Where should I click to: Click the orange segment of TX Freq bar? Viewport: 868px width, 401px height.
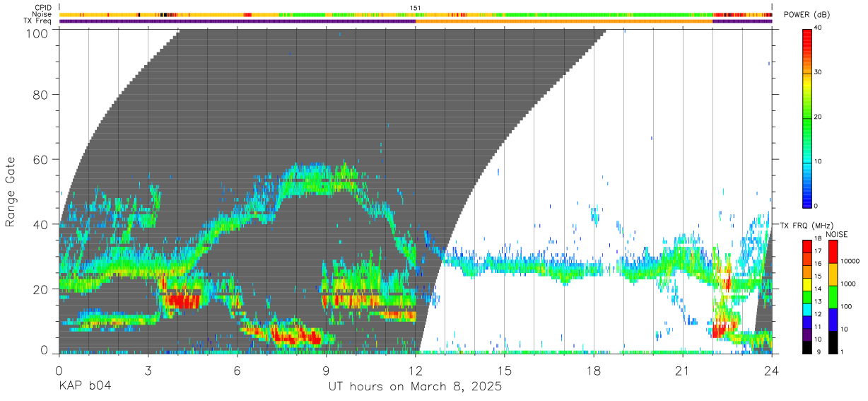pos(564,21)
